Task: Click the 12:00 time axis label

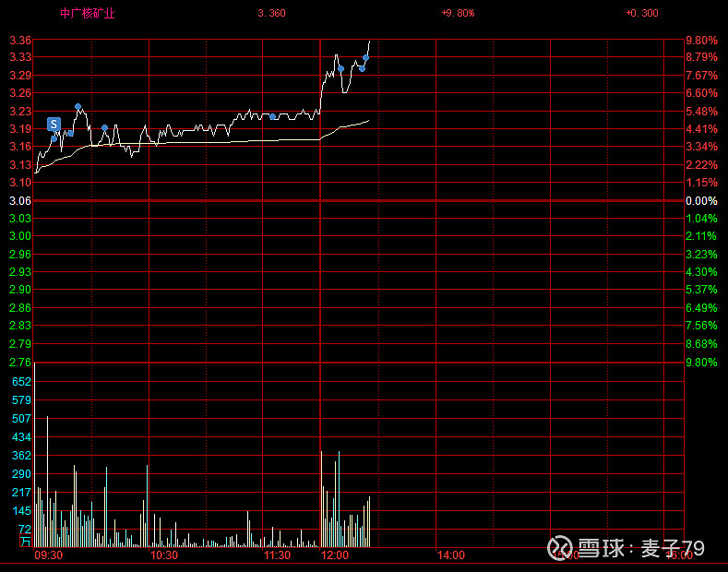Action: 335,554
